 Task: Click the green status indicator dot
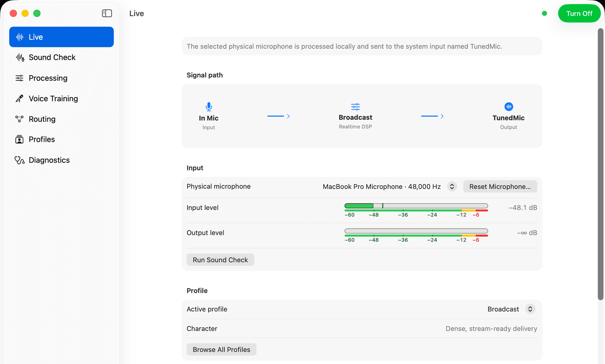[544, 13]
